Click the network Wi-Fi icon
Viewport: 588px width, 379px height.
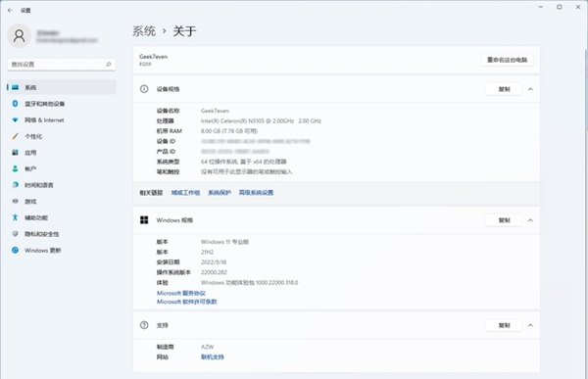(x=15, y=119)
